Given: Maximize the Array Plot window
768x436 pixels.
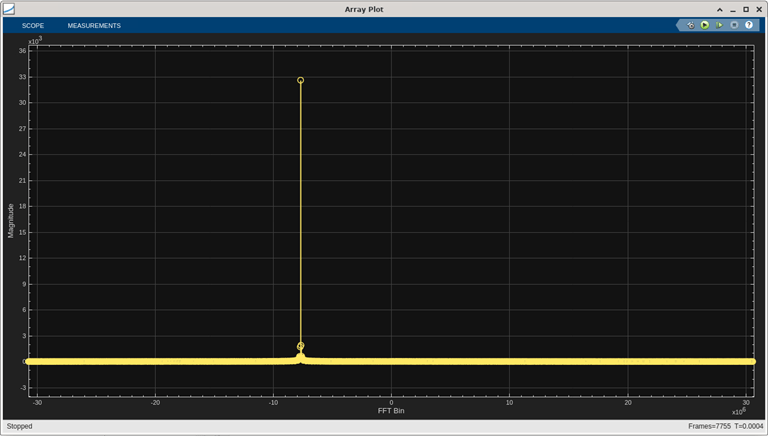Looking at the screenshot, I should point(746,9).
